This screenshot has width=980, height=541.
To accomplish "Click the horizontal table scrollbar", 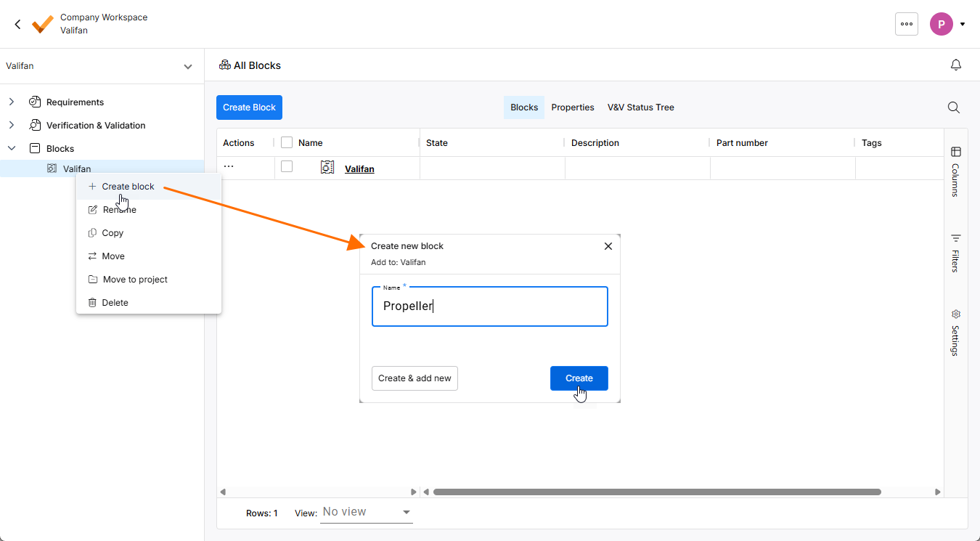I will click(x=657, y=492).
